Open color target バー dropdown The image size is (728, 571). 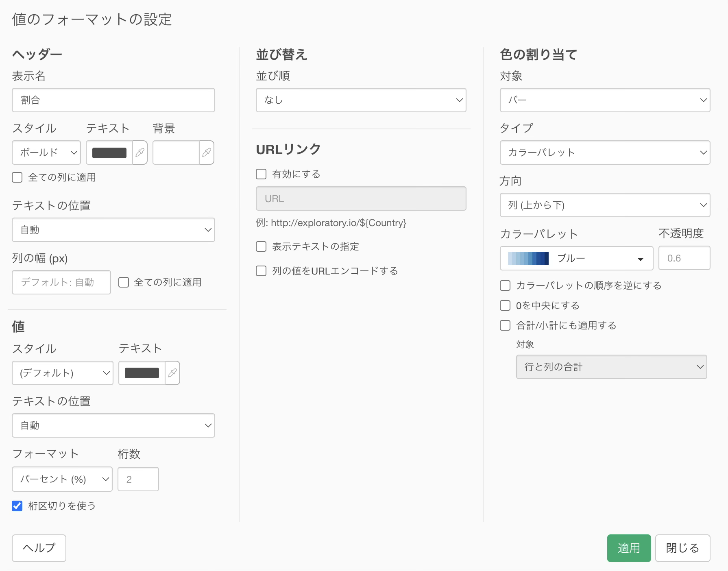605,100
